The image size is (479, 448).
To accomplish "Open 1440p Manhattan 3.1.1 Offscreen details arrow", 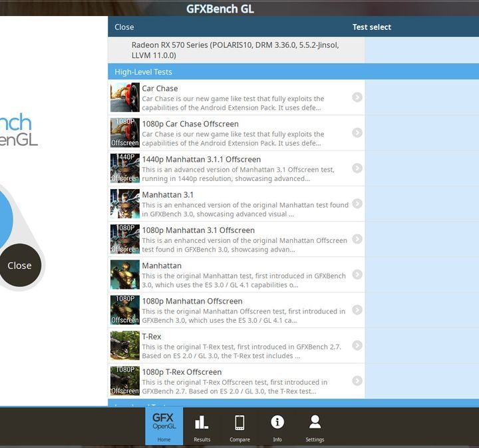I will 357,168.
